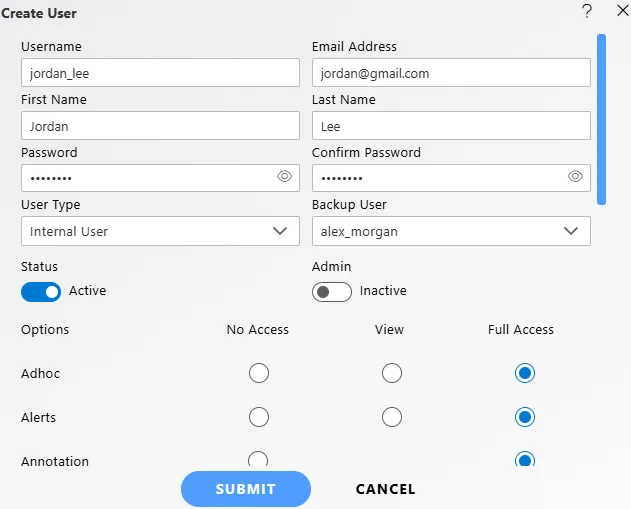Close the Create User dialog
Viewport: 631px width, 509px height.
click(614, 11)
